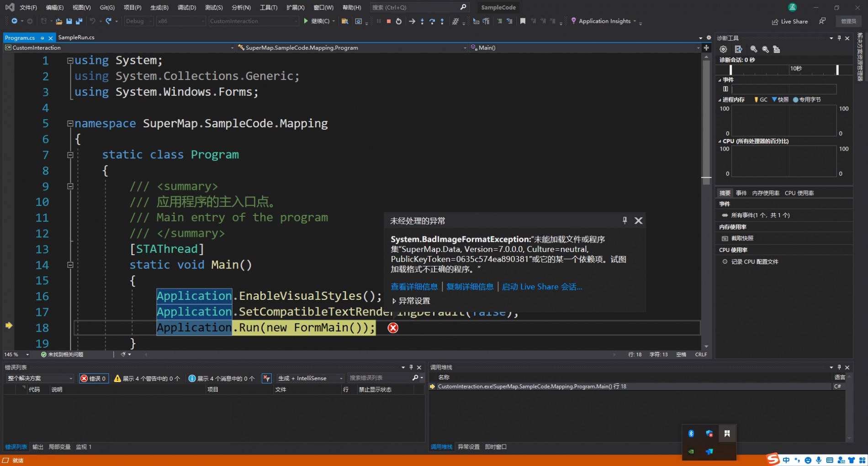Open the Main() member navigation dropdown
The height and width of the screenshot is (466, 868).
coord(585,47)
